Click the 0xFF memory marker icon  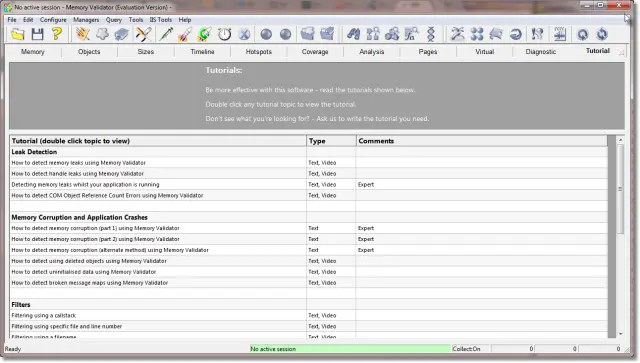point(560,34)
